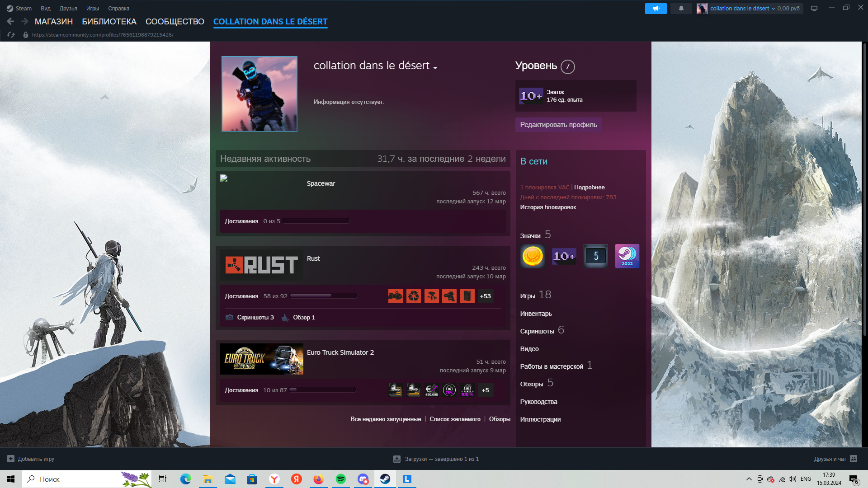Open Microsoft Edge from taskbar
868x488 pixels.
point(186,479)
